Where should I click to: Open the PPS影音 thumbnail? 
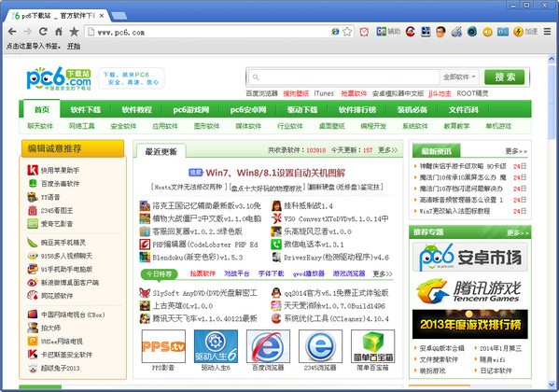163,346
